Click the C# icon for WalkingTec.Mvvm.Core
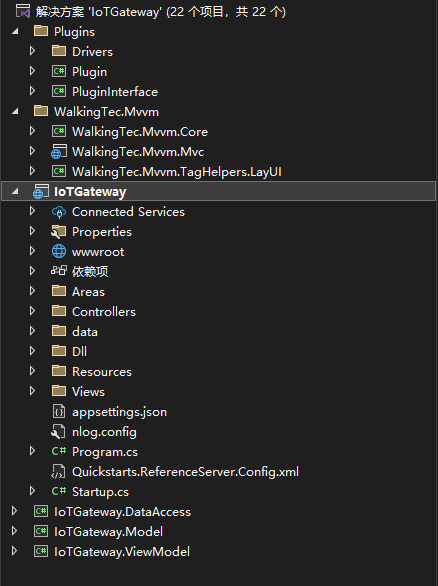 [x=59, y=131]
